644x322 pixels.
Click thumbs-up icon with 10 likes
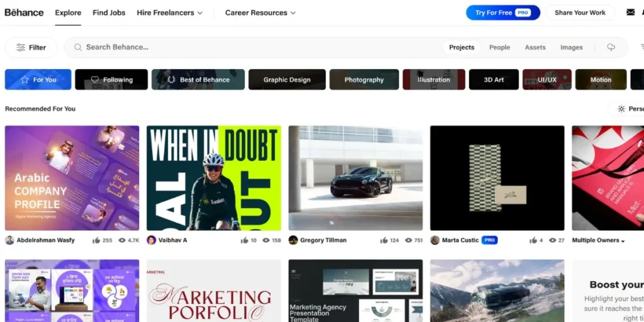(245, 240)
